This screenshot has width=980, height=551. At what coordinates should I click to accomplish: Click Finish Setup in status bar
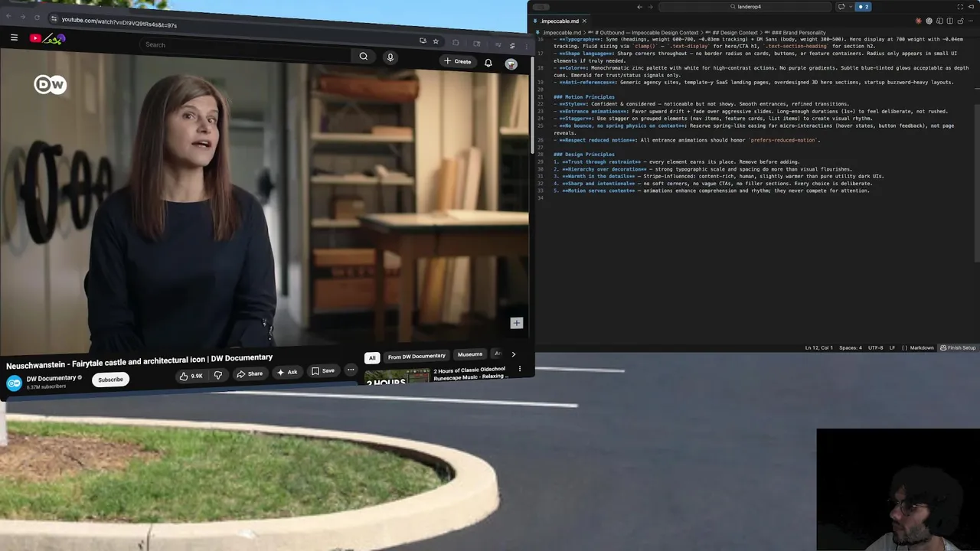pyautogui.click(x=958, y=347)
